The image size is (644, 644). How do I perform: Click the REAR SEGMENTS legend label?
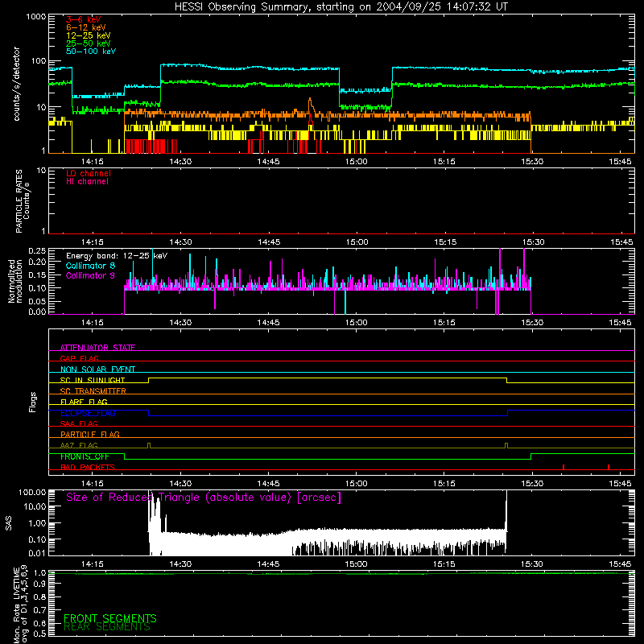(107, 627)
